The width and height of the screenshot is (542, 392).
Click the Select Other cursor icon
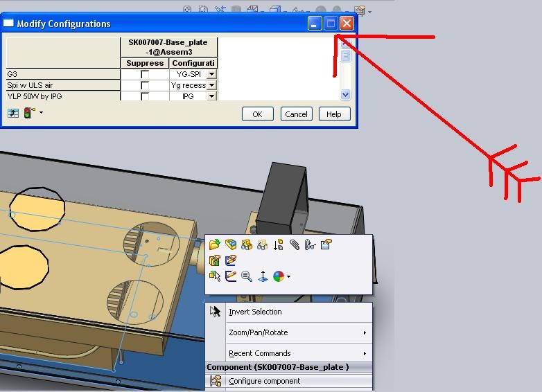(x=215, y=276)
